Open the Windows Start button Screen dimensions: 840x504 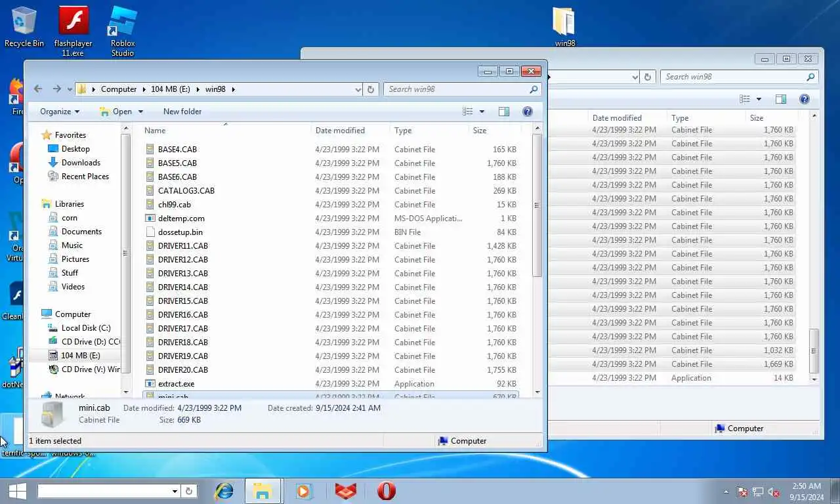point(16,491)
